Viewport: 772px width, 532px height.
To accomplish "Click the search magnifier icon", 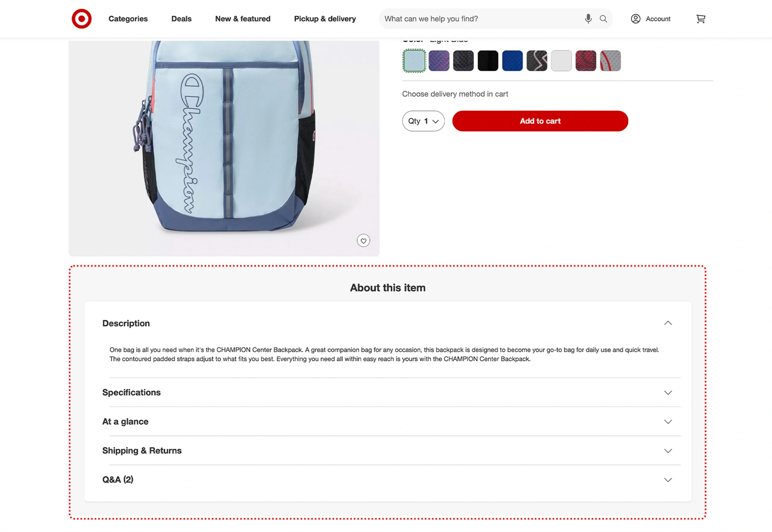I will [x=603, y=19].
